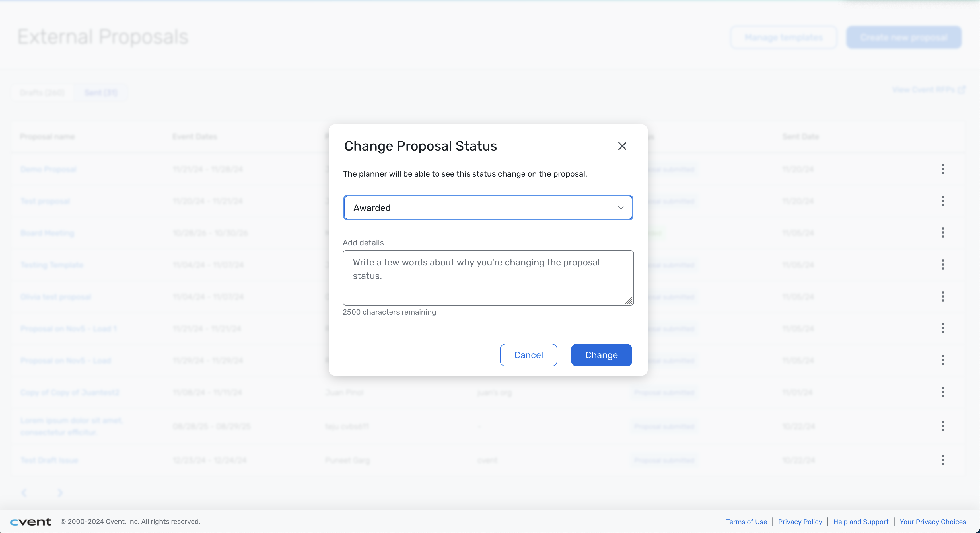This screenshot has height=533, width=980.
Task: Click the Cancel button
Action: [528, 355]
